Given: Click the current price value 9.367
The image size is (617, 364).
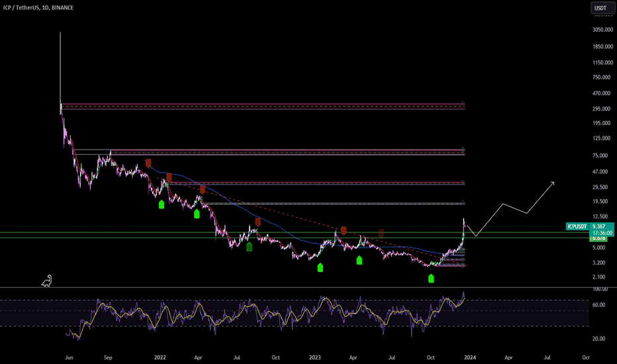Looking at the screenshot, I should point(599,226).
